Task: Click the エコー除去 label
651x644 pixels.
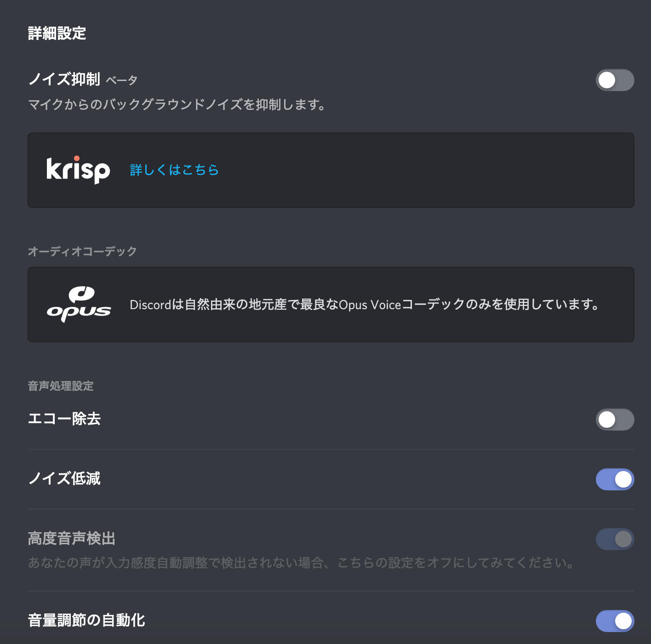Action: click(x=64, y=419)
